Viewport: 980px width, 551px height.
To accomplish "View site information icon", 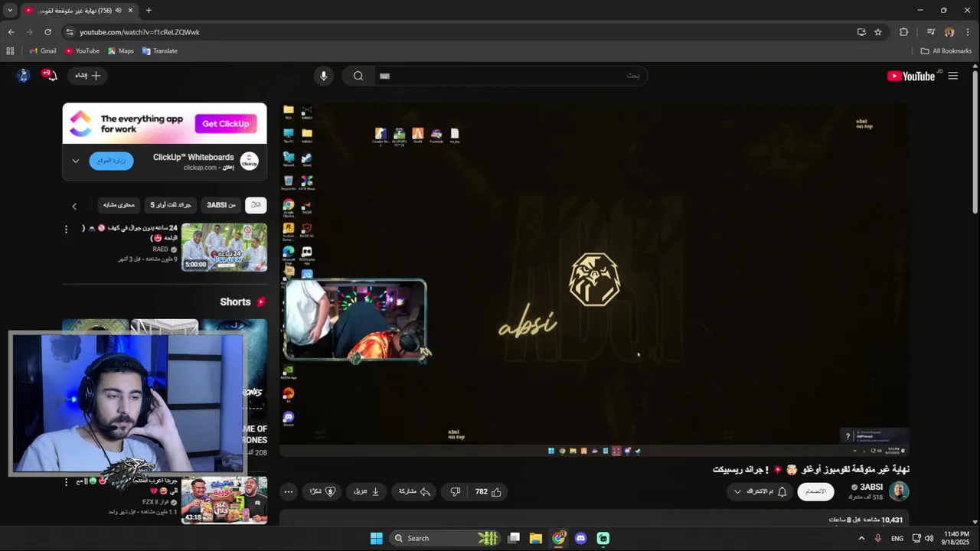I will point(70,32).
